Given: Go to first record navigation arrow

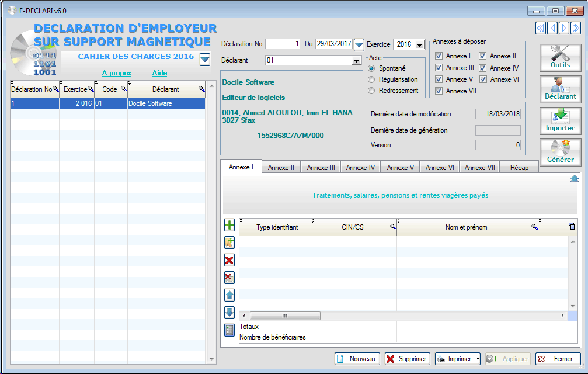Looking at the screenshot, I should 540,28.
